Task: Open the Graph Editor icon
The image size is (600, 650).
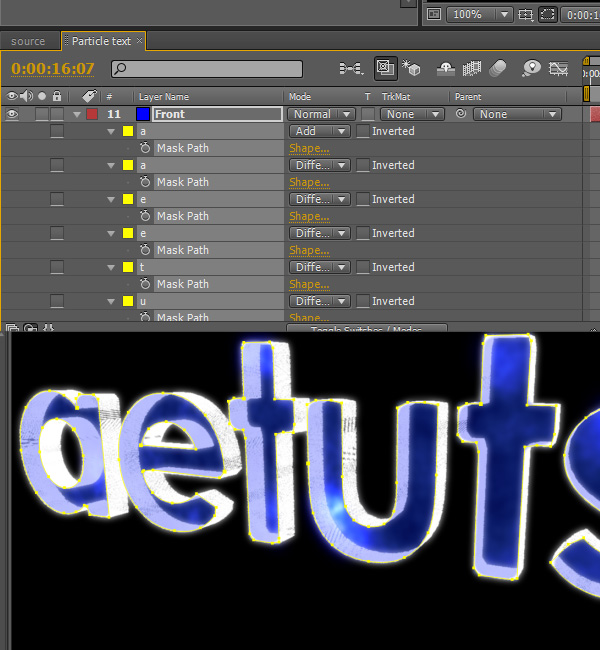Action: coord(558,69)
